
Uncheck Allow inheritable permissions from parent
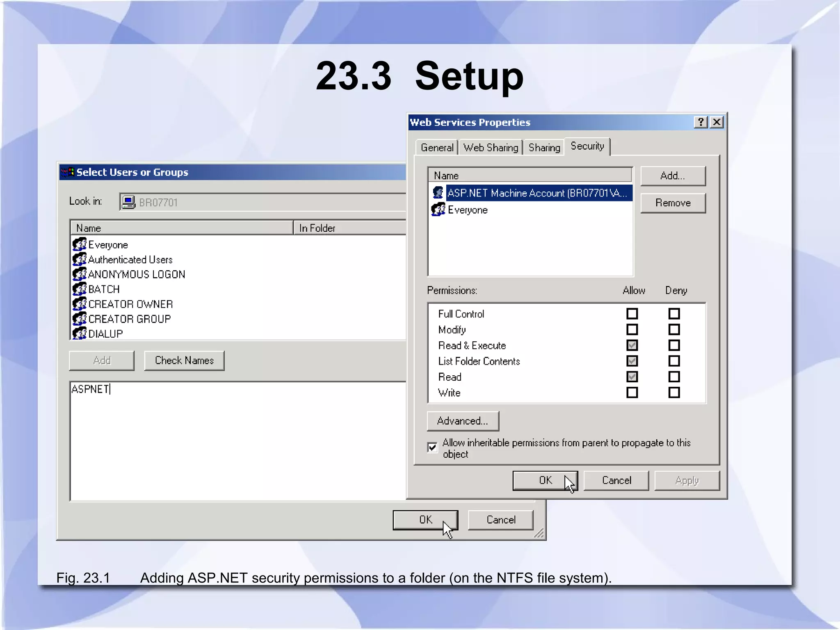pos(432,447)
